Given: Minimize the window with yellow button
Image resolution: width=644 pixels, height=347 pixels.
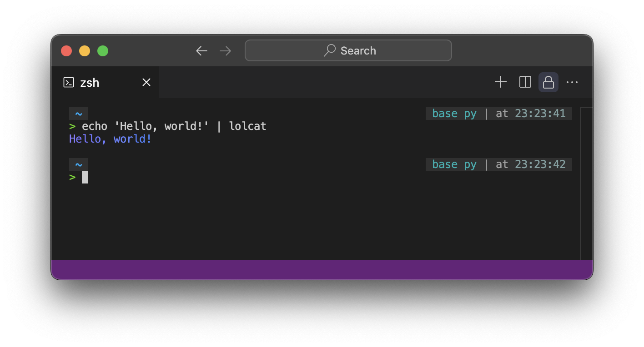Looking at the screenshot, I should pos(85,51).
